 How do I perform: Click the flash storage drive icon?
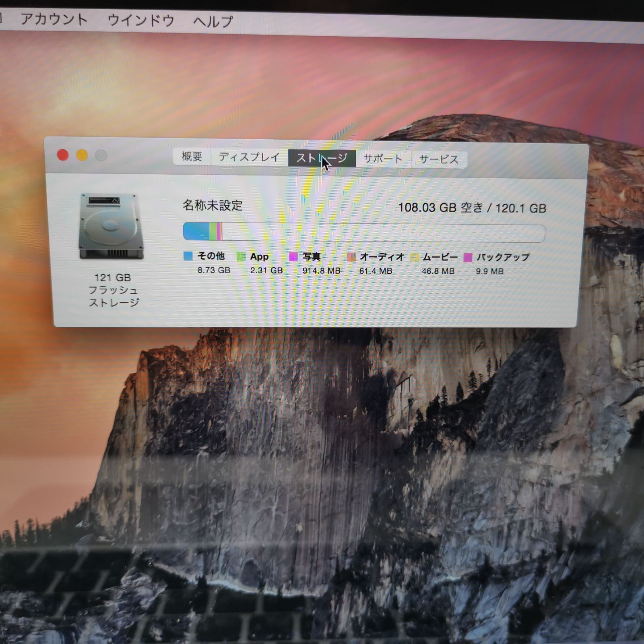(111, 226)
